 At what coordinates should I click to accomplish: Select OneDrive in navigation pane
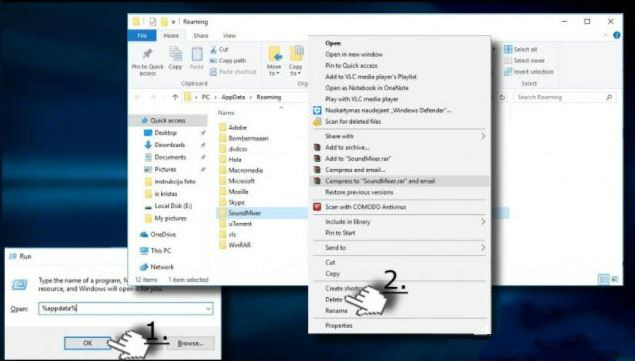pyautogui.click(x=163, y=234)
